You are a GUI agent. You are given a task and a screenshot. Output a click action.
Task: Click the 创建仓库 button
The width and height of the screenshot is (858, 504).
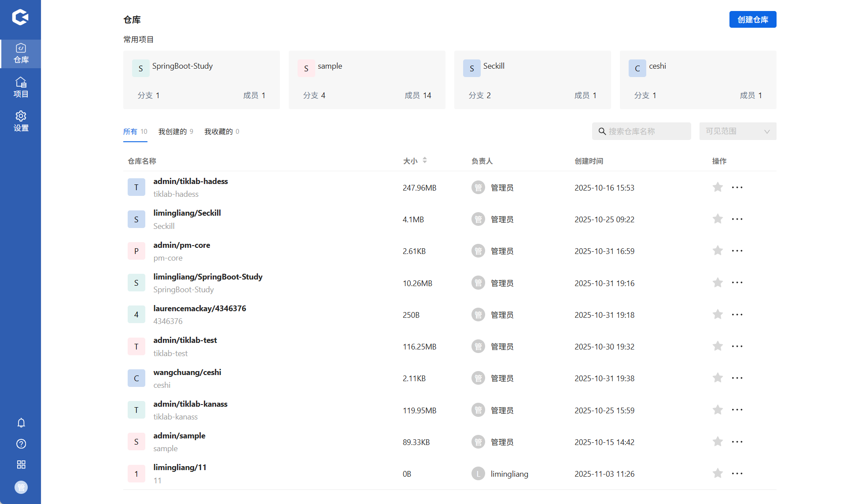point(752,19)
